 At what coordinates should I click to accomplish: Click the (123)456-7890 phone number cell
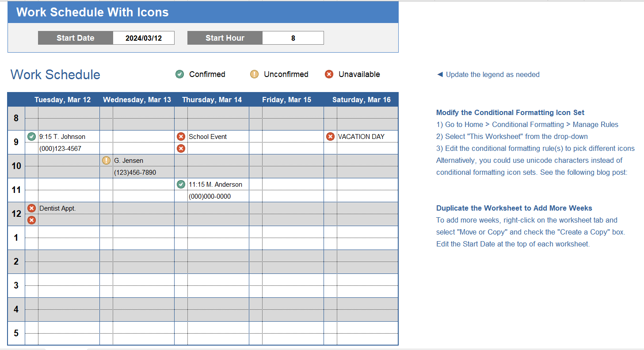(x=135, y=173)
